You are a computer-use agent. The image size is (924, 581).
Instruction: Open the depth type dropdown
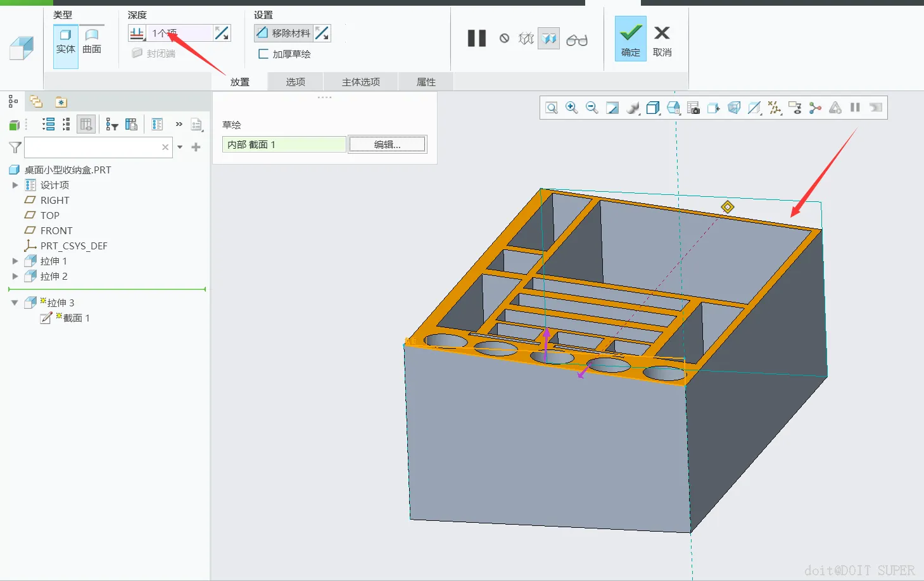pos(137,33)
